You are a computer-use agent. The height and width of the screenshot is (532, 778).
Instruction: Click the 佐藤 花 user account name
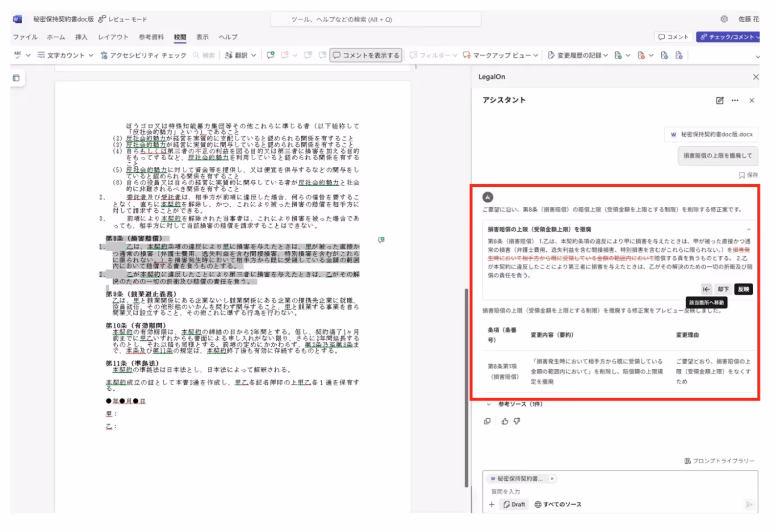pos(749,19)
